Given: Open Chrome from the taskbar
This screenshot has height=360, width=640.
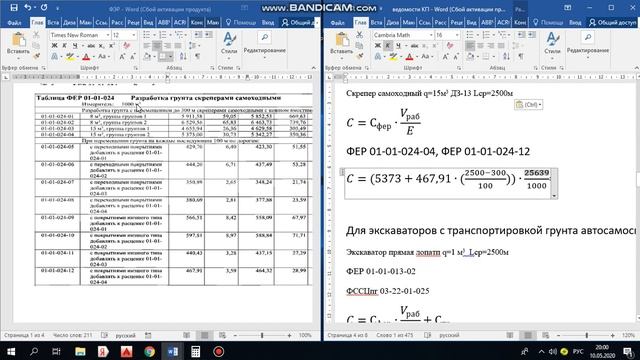Looking at the screenshot, I should pos(149,351).
